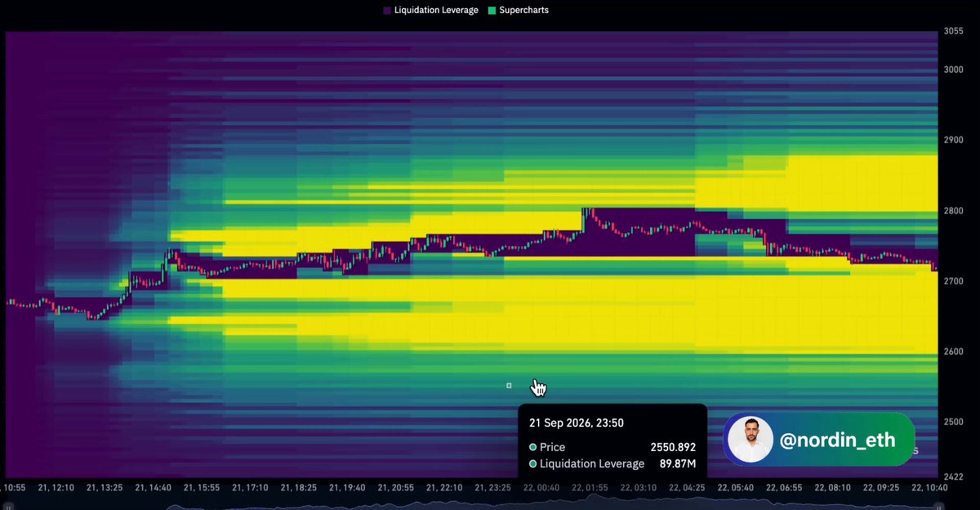Click the "21, 20:55" time axis label

tap(395, 487)
